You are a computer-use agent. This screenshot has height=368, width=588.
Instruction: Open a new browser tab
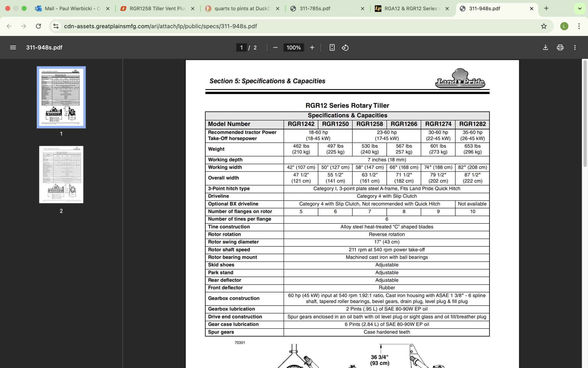(546, 8)
